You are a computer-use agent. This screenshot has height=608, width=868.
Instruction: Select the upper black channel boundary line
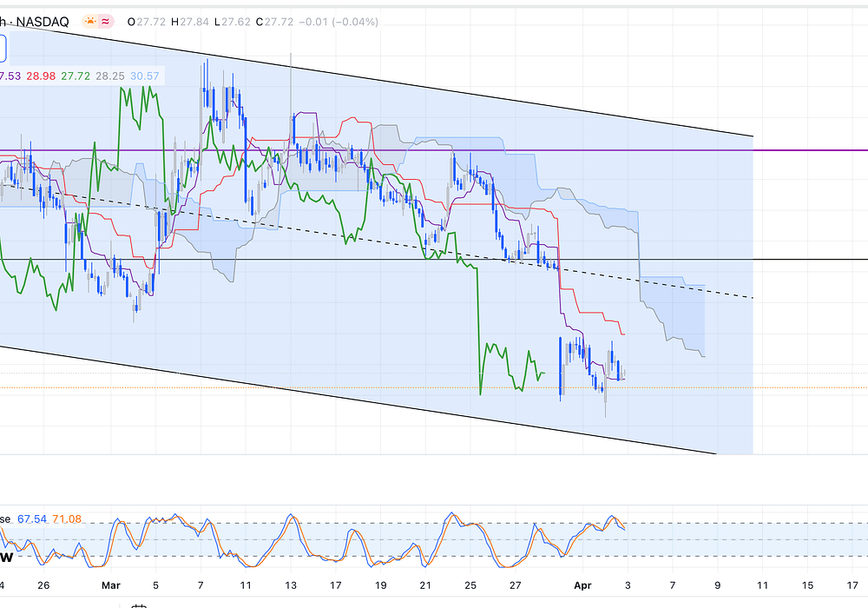click(x=521, y=96)
